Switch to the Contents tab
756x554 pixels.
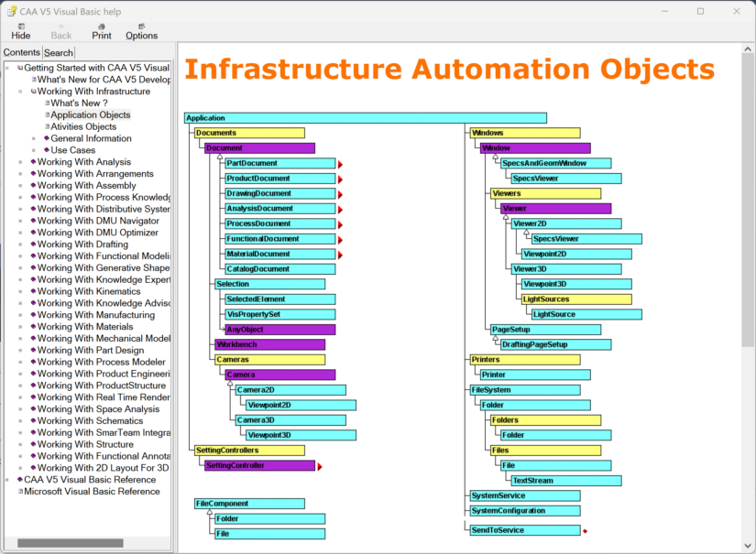[x=22, y=52]
